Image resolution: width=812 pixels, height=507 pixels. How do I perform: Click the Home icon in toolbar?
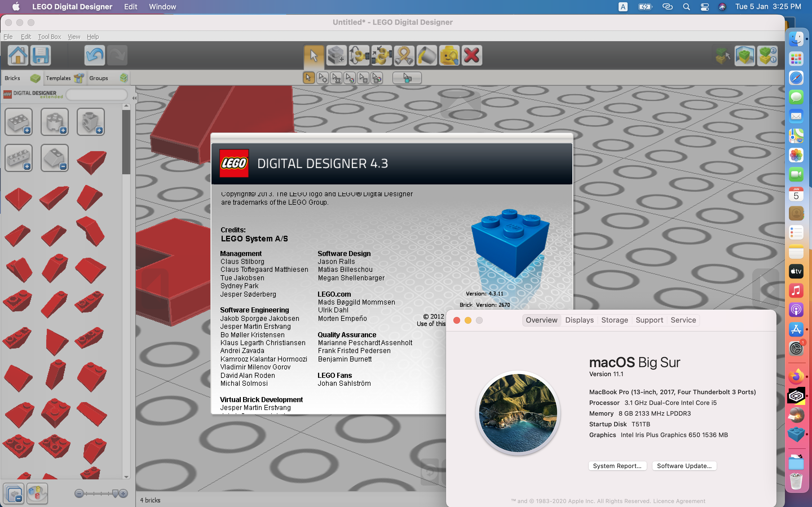(18, 55)
